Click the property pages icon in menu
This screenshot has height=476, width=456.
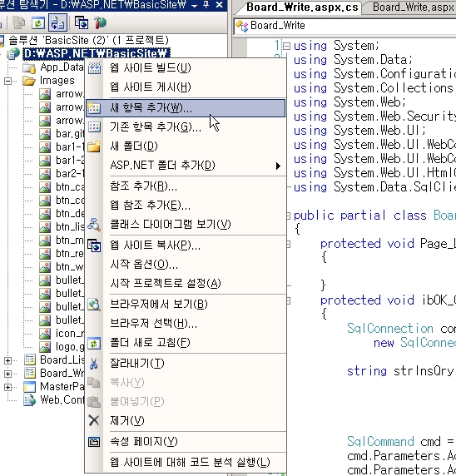[94, 442]
